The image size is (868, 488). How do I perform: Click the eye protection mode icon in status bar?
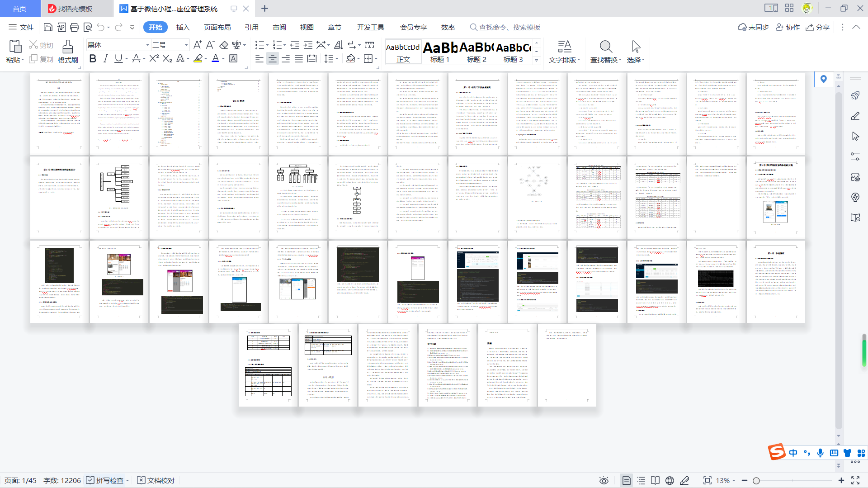click(x=604, y=480)
